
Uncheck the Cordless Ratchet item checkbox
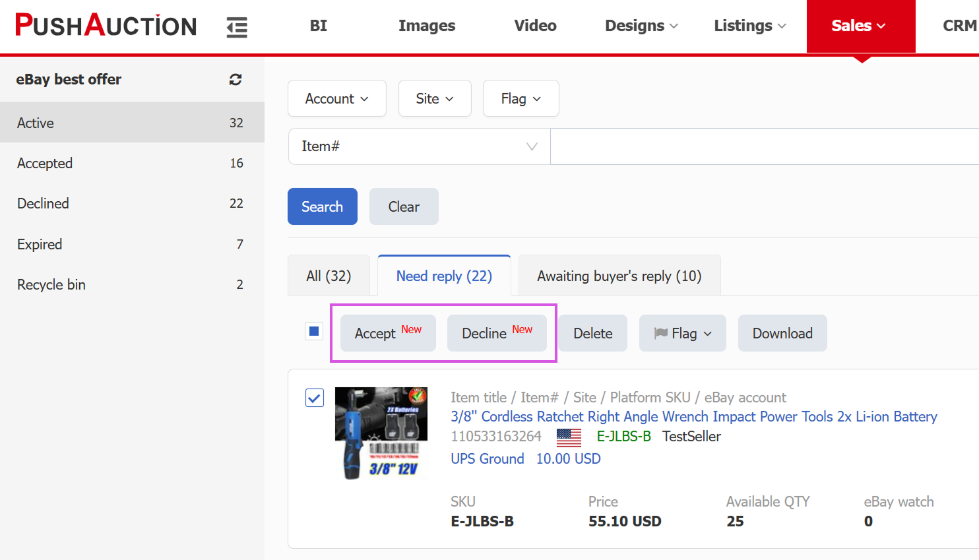click(315, 398)
